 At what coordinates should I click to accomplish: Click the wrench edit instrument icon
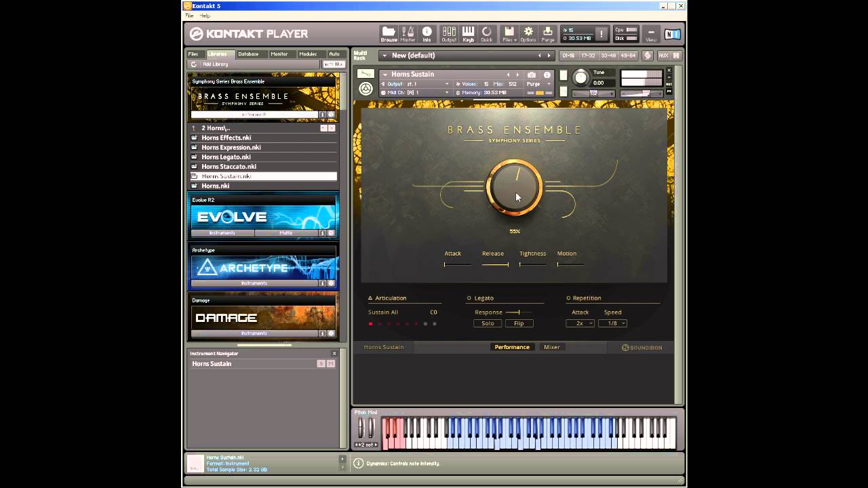click(x=366, y=74)
